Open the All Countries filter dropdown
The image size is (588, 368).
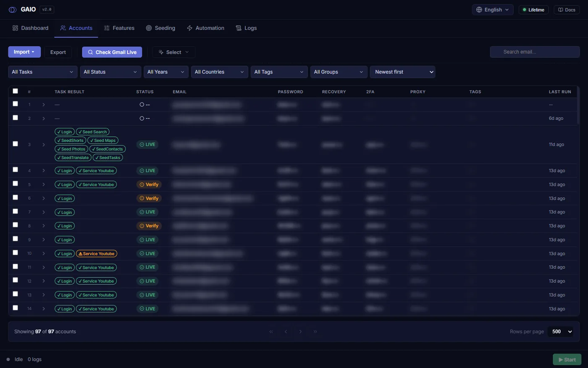tap(220, 72)
